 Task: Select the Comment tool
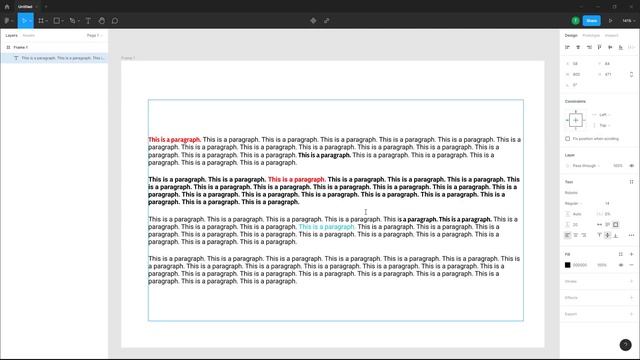(115, 21)
